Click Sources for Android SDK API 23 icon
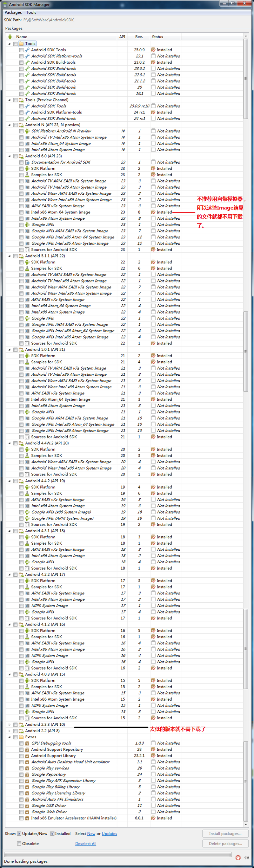The height and width of the screenshot is (868, 254). pos(27,250)
